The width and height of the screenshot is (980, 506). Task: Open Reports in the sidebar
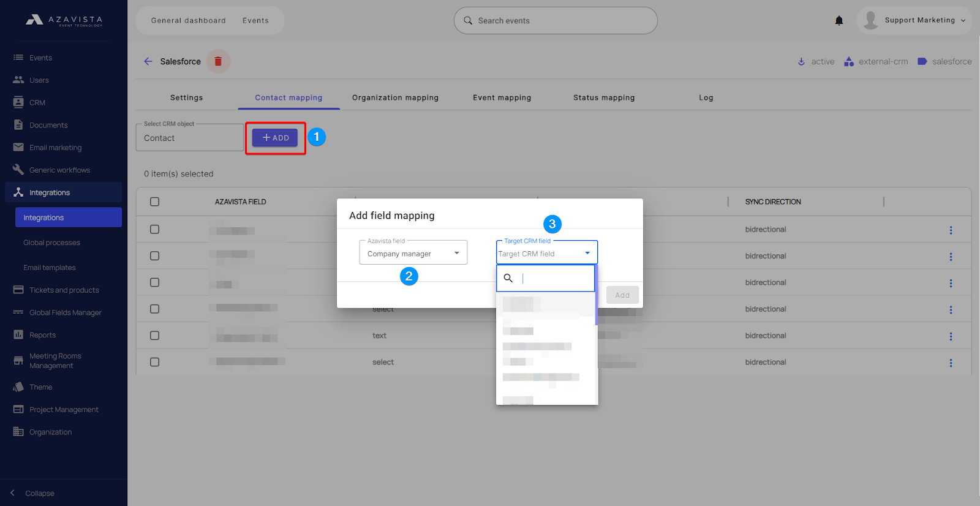point(42,335)
